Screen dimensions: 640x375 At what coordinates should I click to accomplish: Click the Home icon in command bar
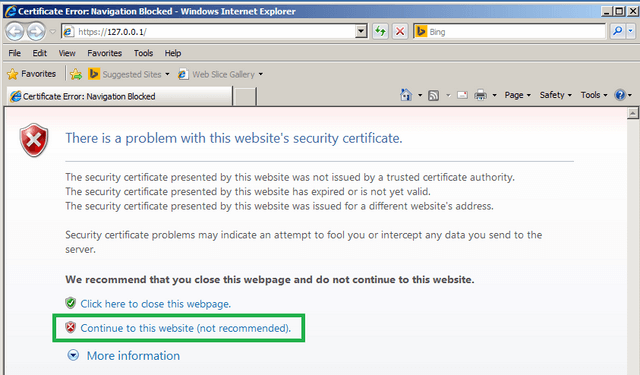(x=406, y=95)
